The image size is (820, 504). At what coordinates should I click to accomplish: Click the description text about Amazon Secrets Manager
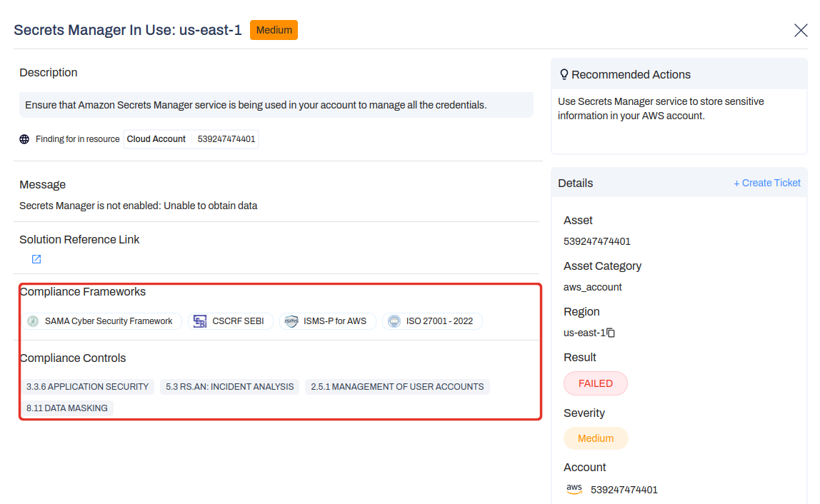coord(256,105)
